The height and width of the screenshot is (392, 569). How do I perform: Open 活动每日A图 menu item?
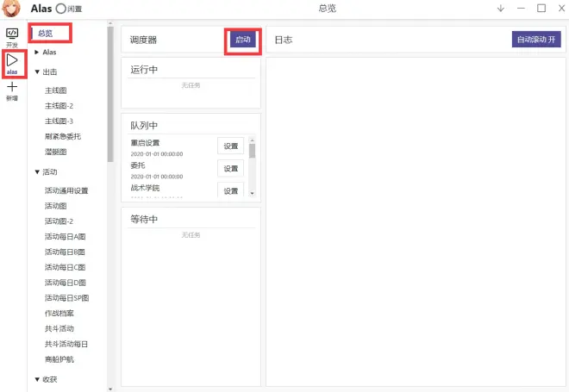click(x=65, y=236)
